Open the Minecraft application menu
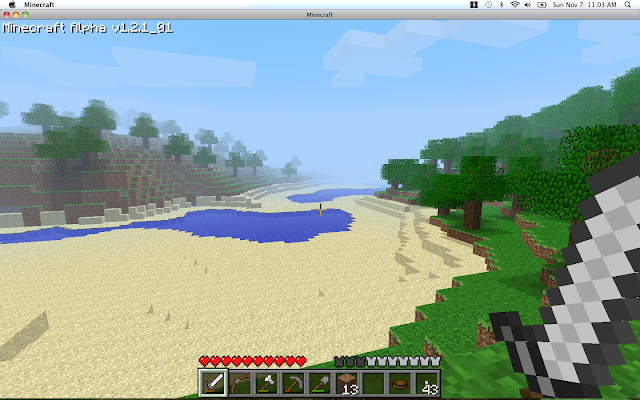Viewport: 640px width, 400px height. (39, 4)
